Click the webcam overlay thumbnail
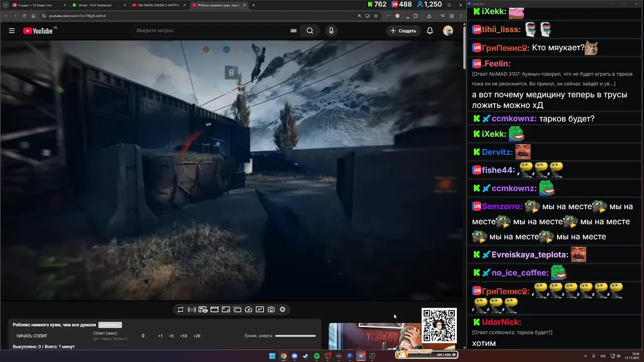 [x=375, y=336]
